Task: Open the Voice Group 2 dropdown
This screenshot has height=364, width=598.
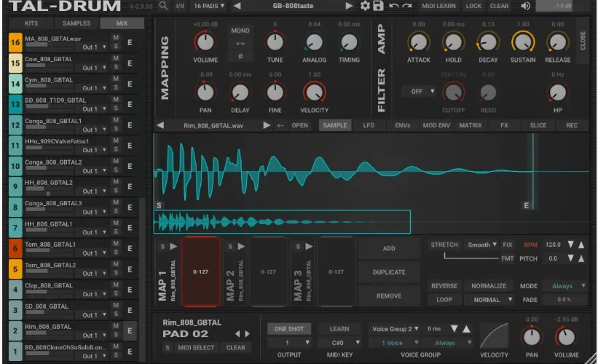Action: (x=395, y=328)
